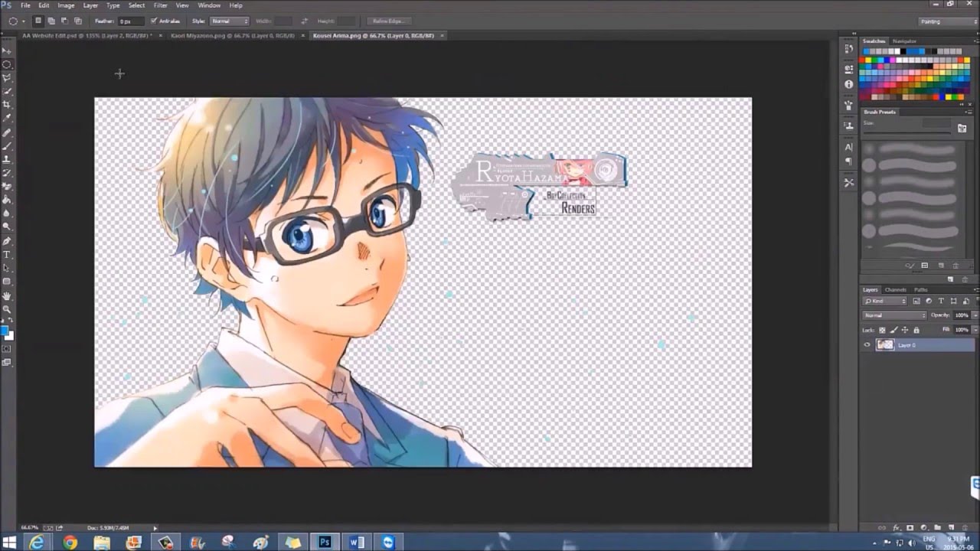Open the Painting workspace dropdown

[948, 21]
